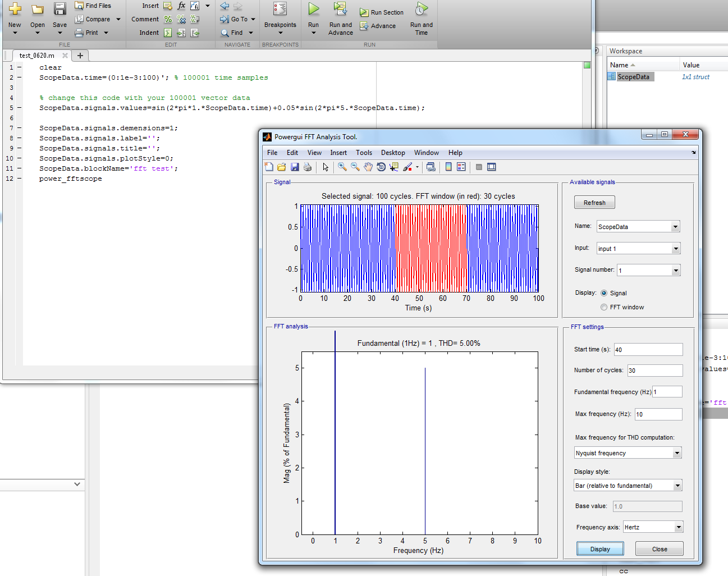Click the green Run button icon
The width and height of the screenshot is (728, 576).
point(313,9)
